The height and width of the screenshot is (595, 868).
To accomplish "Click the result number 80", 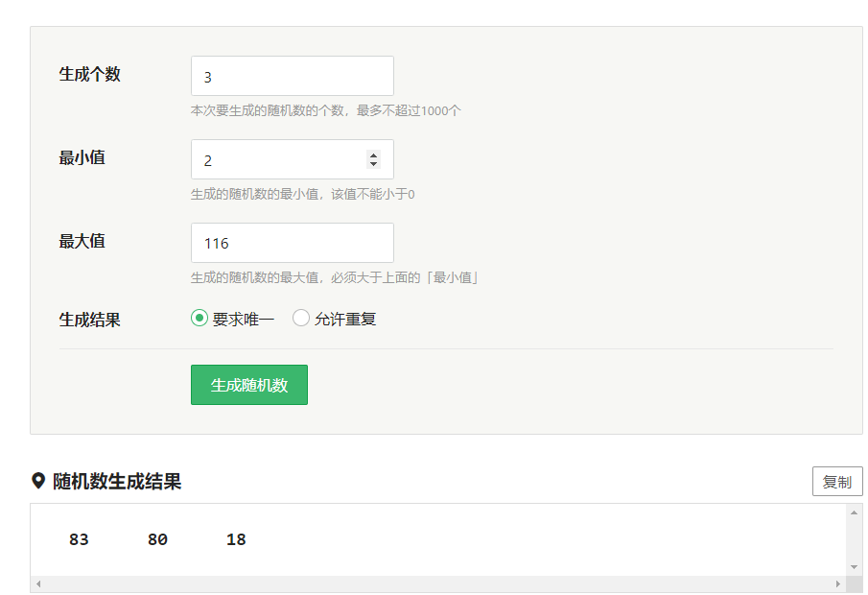I will tap(157, 539).
